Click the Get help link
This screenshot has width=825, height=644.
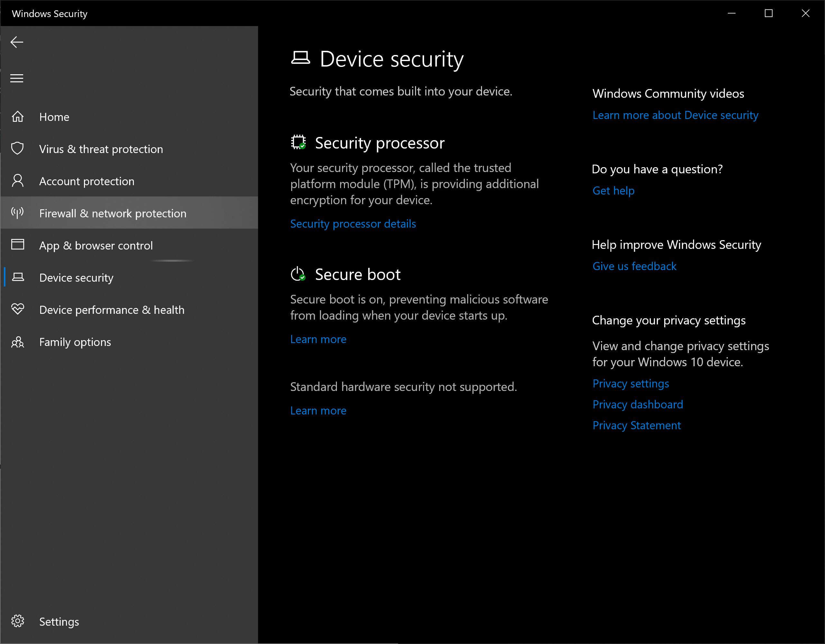[613, 191]
